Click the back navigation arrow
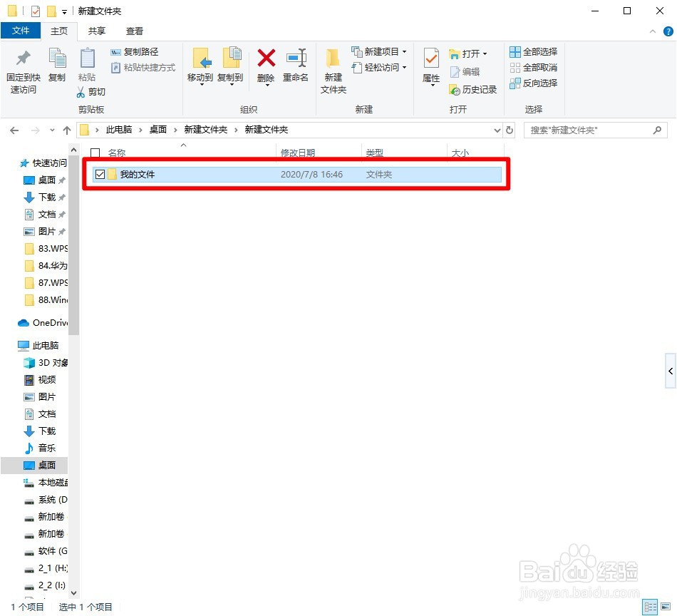 (14, 130)
